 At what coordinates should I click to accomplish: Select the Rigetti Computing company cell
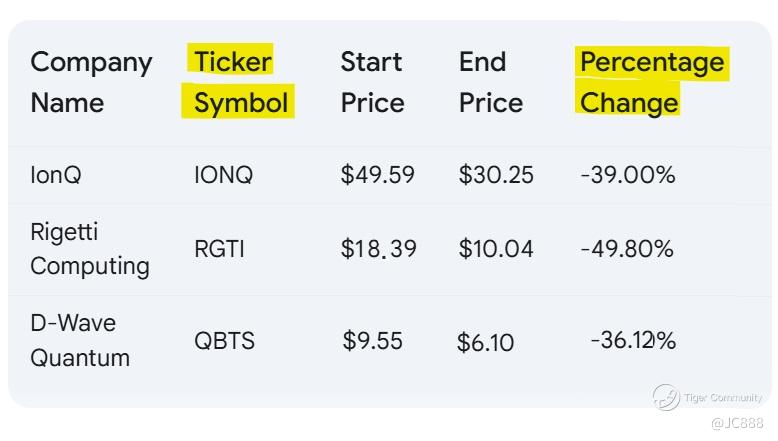[89, 249]
